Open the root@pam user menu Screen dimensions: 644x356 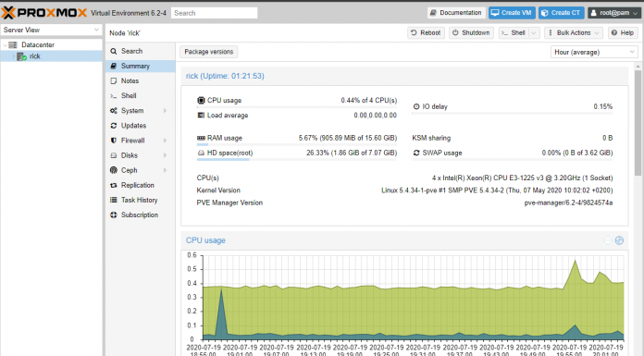point(614,13)
